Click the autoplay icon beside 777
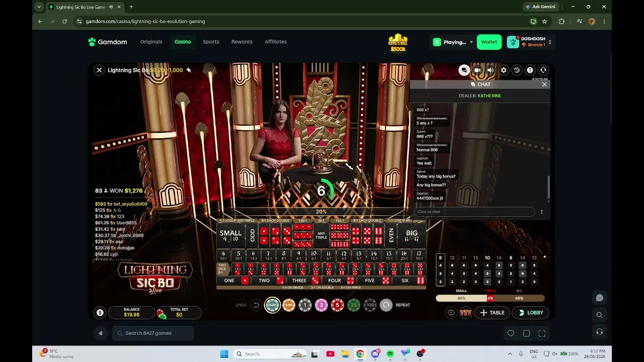 click(451, 313)
